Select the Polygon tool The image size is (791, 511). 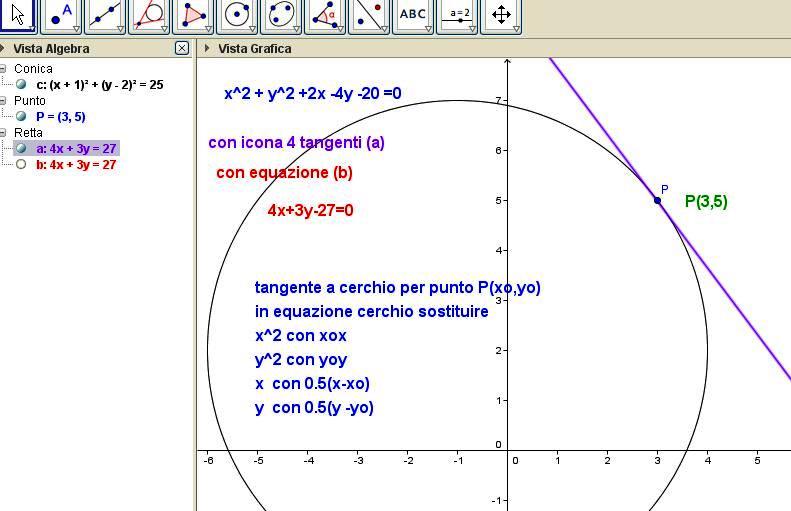click(193, 15)
